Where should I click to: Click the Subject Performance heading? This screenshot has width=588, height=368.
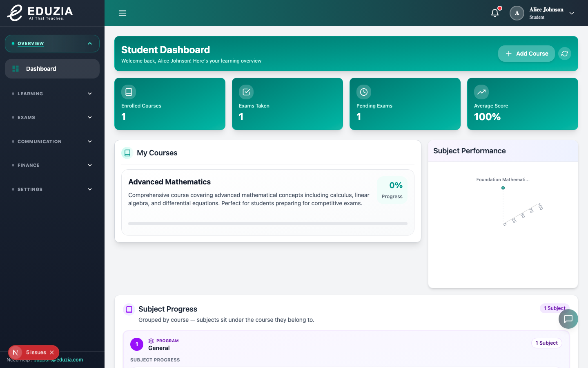[470, 151]
